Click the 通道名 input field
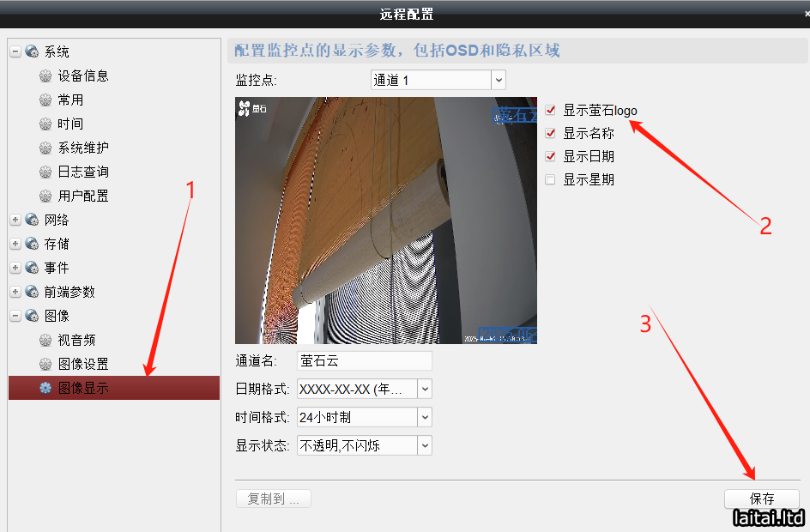The height and width of the screenshot is (532, 810). pos(364,361)
